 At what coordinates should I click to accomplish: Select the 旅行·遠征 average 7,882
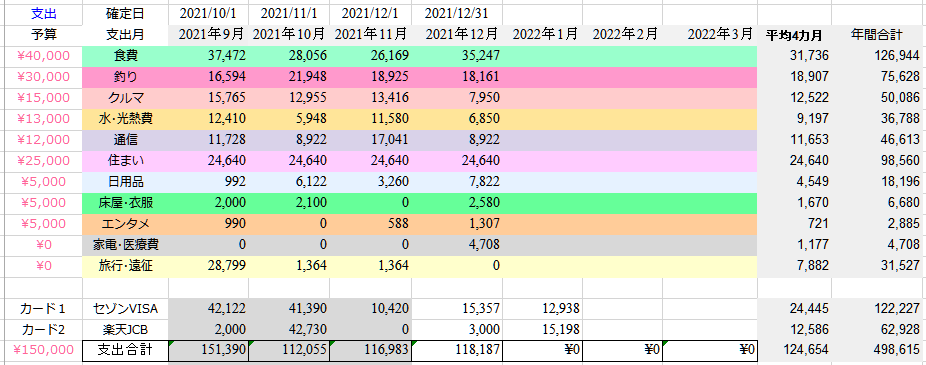(x=794, y=266)
